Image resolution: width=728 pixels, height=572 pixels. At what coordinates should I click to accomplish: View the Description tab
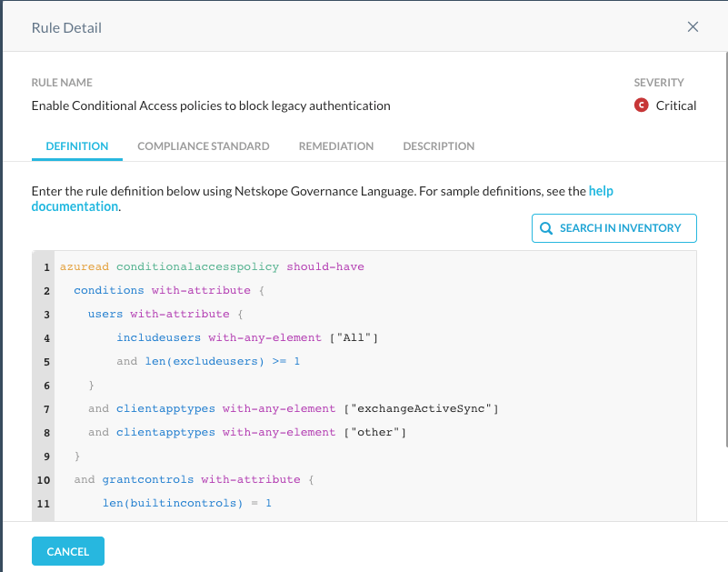click(439, 146)
